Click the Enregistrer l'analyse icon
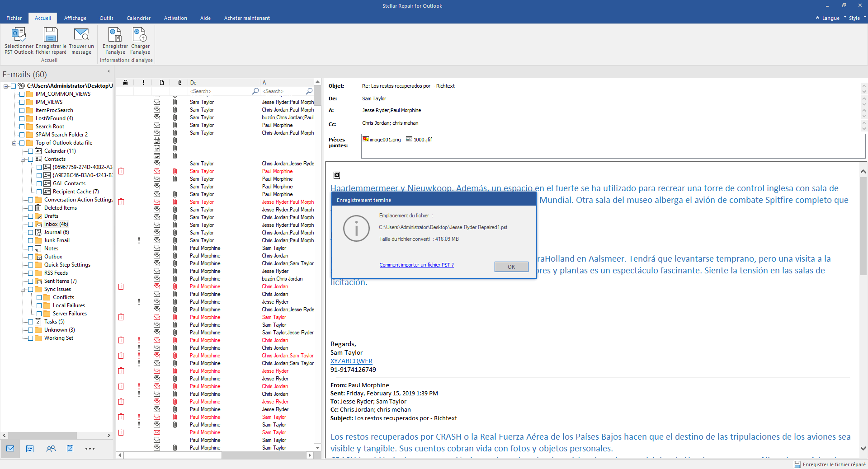This screenshot has width=868, height=469. point(115,34)
